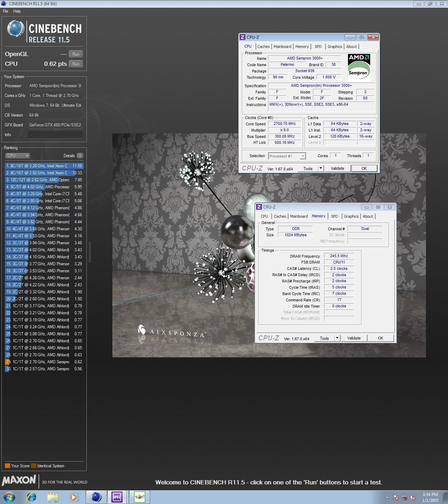448x504 pixels.
Task: Open Action Center flag tray icon
Action: (396, 497)
